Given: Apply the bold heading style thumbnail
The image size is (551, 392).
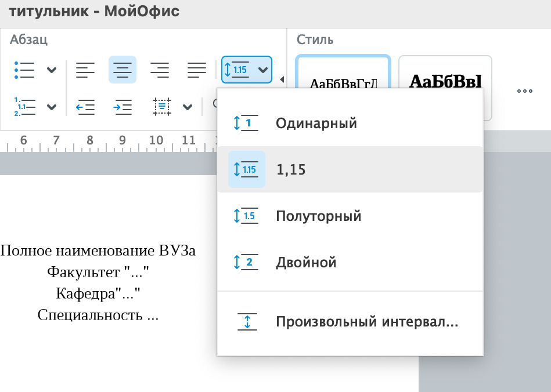Looking at the screenshot, I should click(x=445, y=72).
